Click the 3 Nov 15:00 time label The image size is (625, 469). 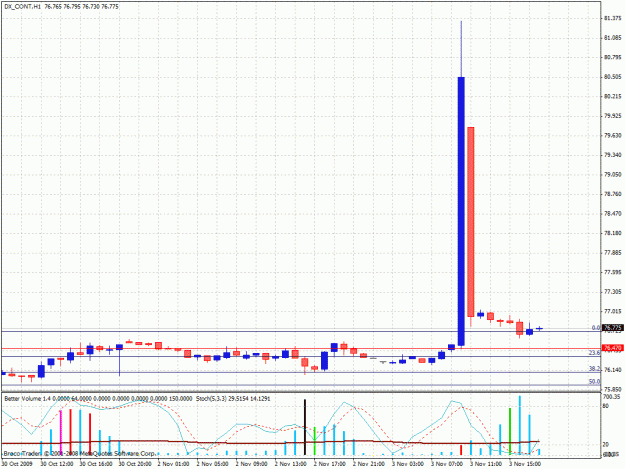[525, 464]
